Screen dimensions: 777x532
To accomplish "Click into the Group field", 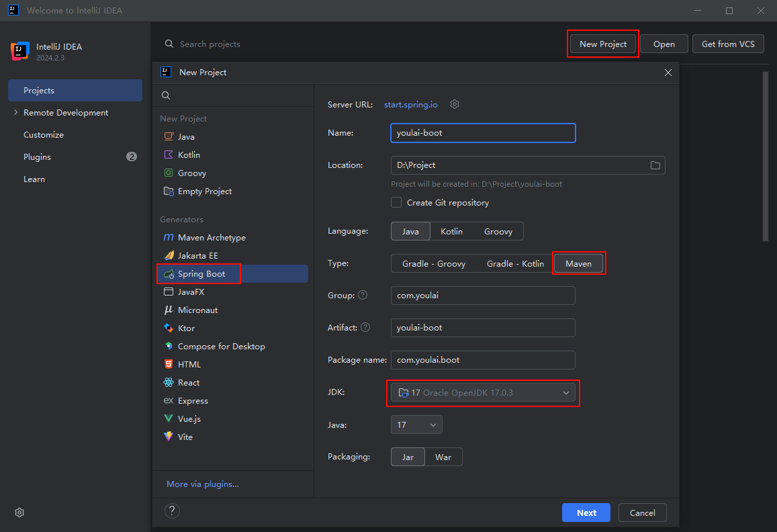I will 483,296.
